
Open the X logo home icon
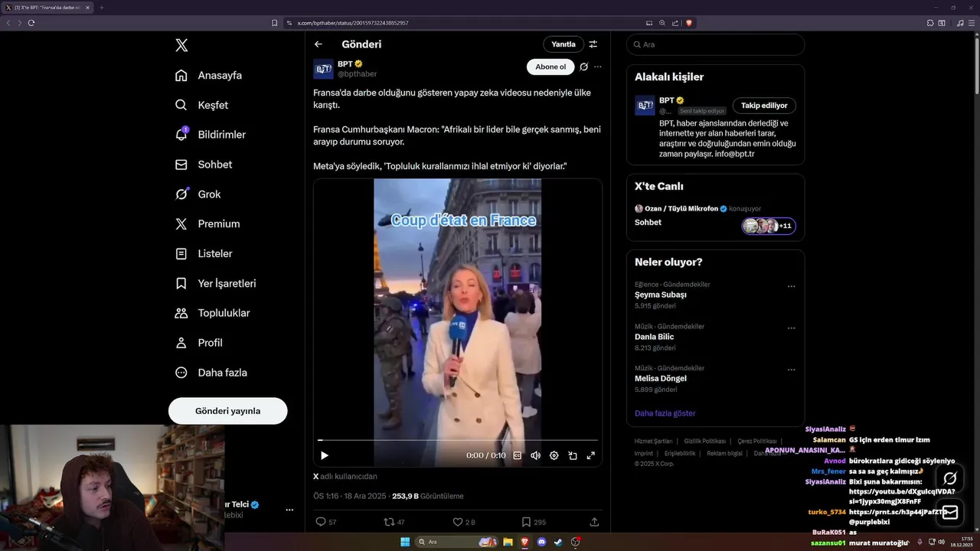click(181, 45)
